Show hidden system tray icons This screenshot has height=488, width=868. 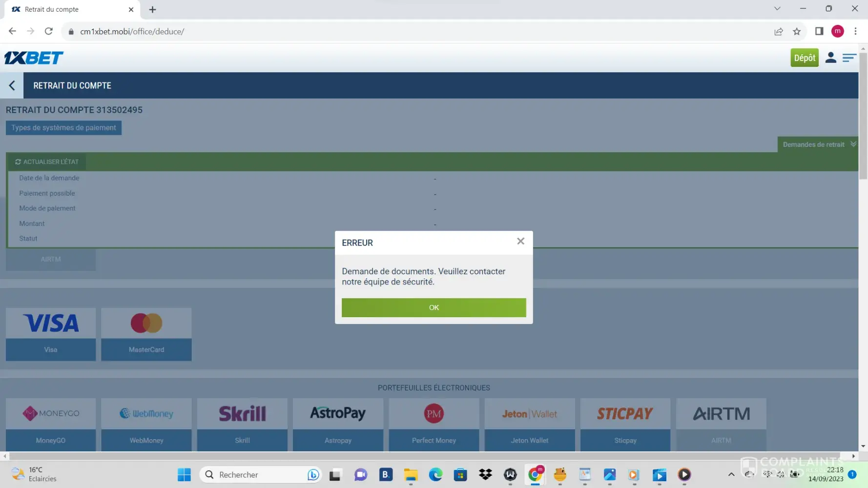click(731, 474)
